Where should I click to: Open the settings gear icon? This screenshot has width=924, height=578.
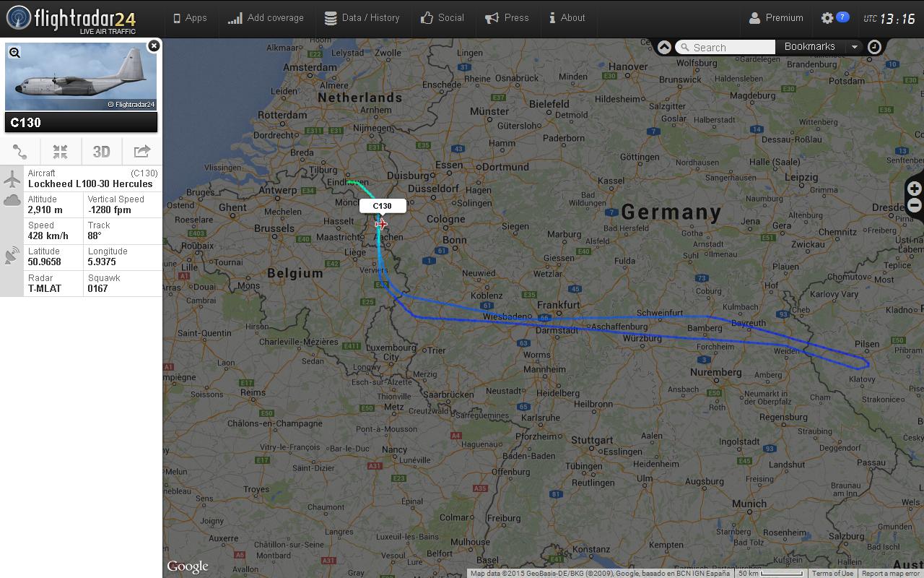(827, 18)
